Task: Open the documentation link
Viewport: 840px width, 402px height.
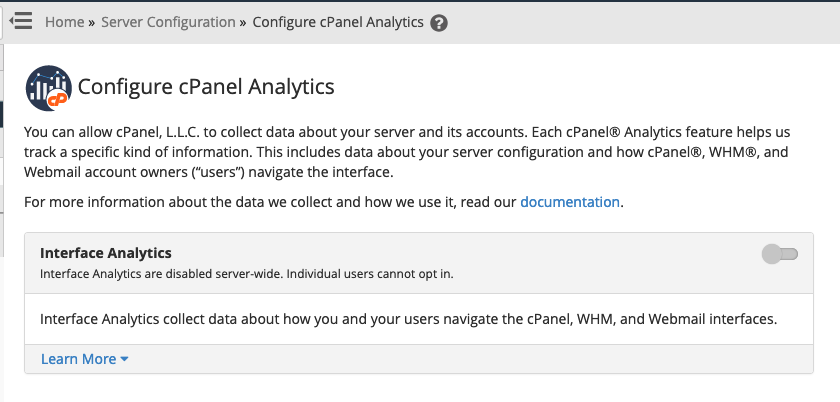Action: click(570, 201)
